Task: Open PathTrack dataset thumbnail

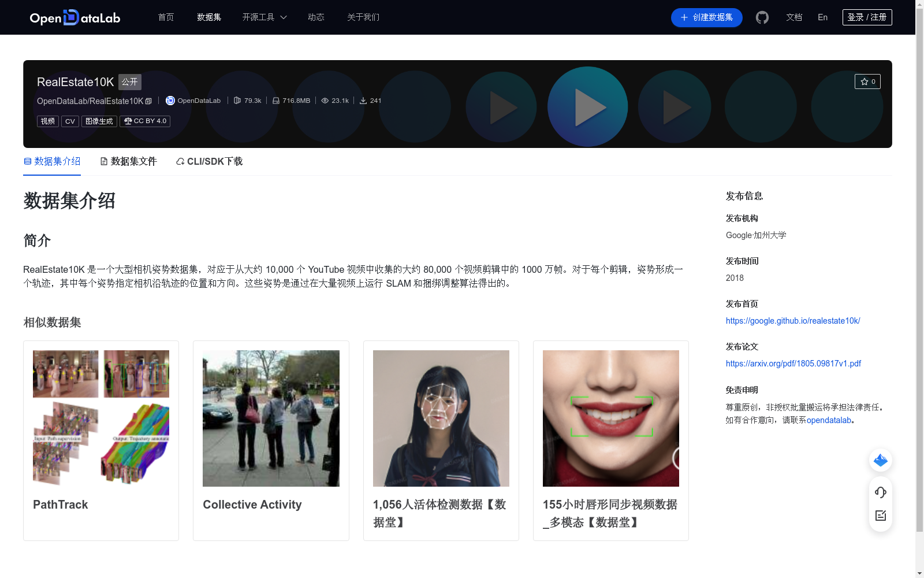Action: pyautogui.click(x=101, y=418)
